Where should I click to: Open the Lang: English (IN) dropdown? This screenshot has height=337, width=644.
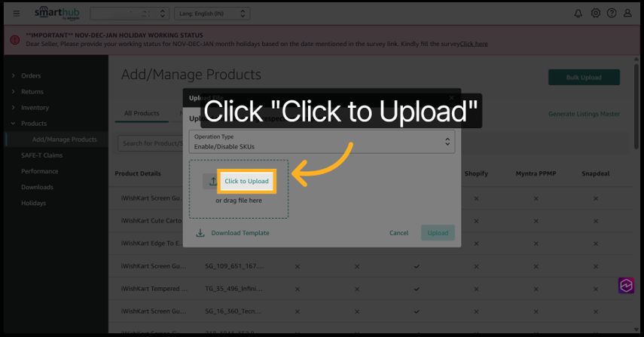coord(212,14)
